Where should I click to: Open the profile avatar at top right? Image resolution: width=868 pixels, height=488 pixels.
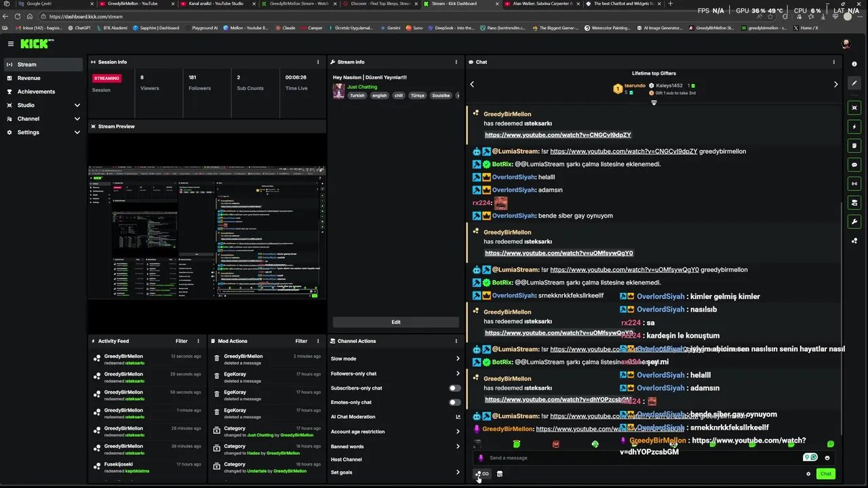click(x=846, y=43)
